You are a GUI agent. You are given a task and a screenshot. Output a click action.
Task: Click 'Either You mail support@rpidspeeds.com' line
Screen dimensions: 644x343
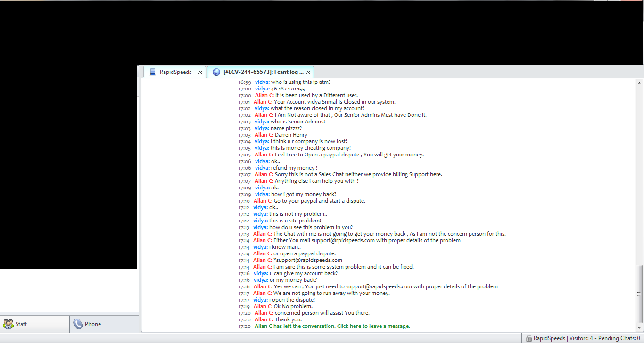pos(367,240)
